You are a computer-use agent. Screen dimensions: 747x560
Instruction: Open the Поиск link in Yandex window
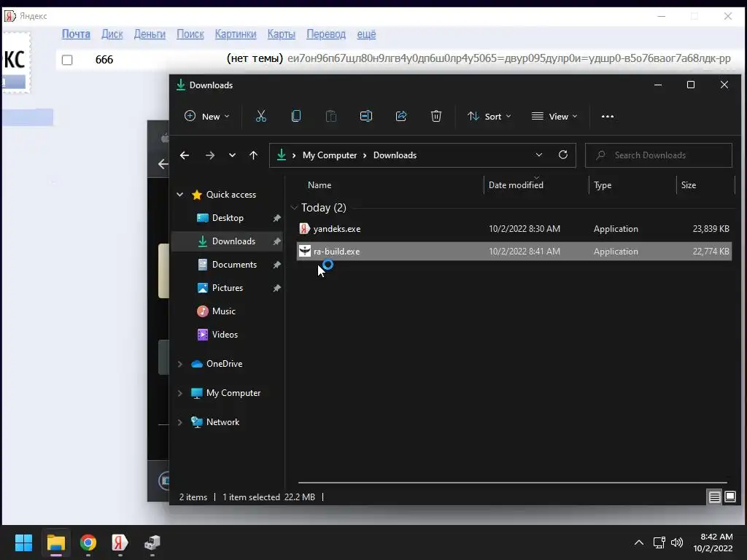click(190, 34)
